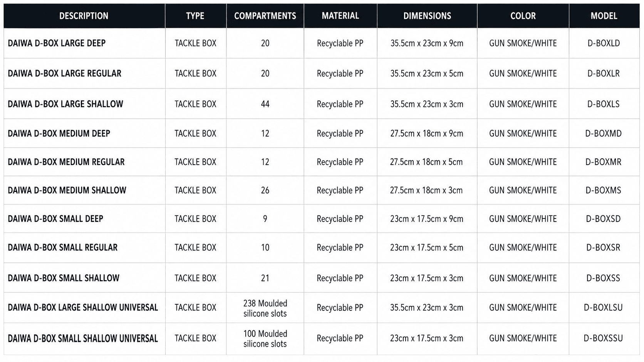Select the MATERIAL column header

(x=340, y=16)
